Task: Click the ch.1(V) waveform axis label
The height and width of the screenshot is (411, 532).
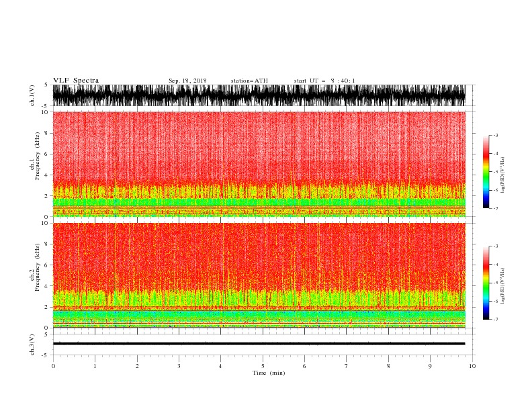Action: click(x=32, y=95)
